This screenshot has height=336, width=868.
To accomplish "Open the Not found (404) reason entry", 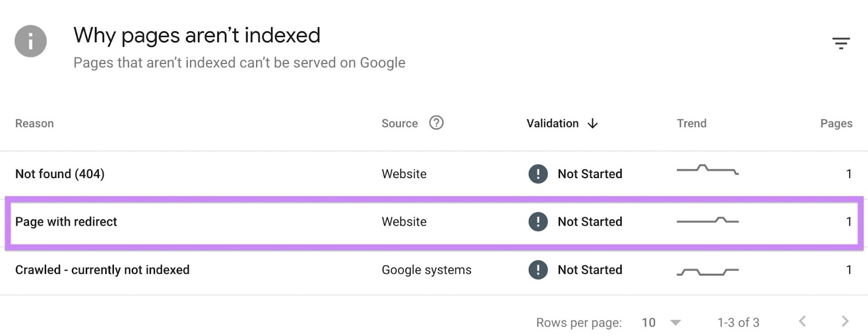I will (x=59, y=174).
